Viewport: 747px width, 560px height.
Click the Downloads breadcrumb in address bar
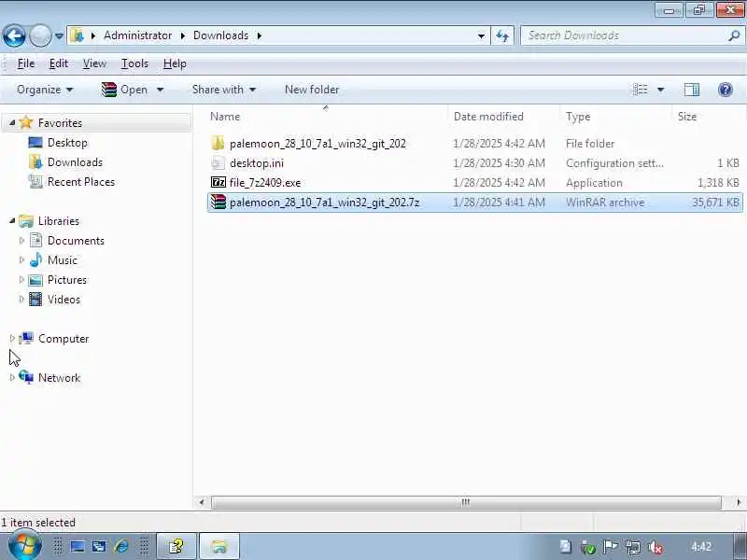[x=220, y=35]
